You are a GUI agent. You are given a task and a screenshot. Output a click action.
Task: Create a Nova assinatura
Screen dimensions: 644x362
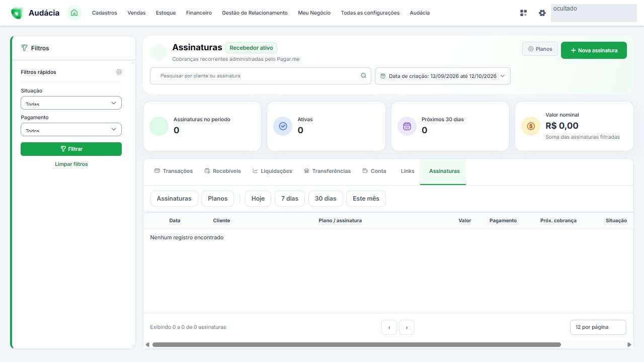click(594, 50)
